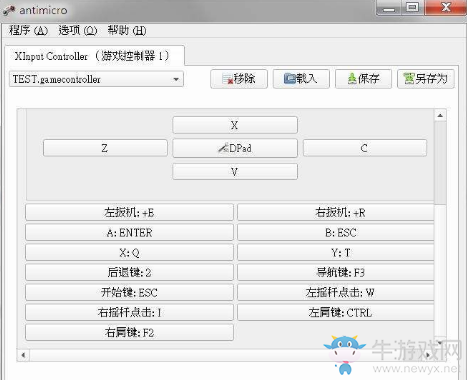This screenshot has height=380, width=467.
Task: Click the DPad up button X
Action: click(235, 125)
